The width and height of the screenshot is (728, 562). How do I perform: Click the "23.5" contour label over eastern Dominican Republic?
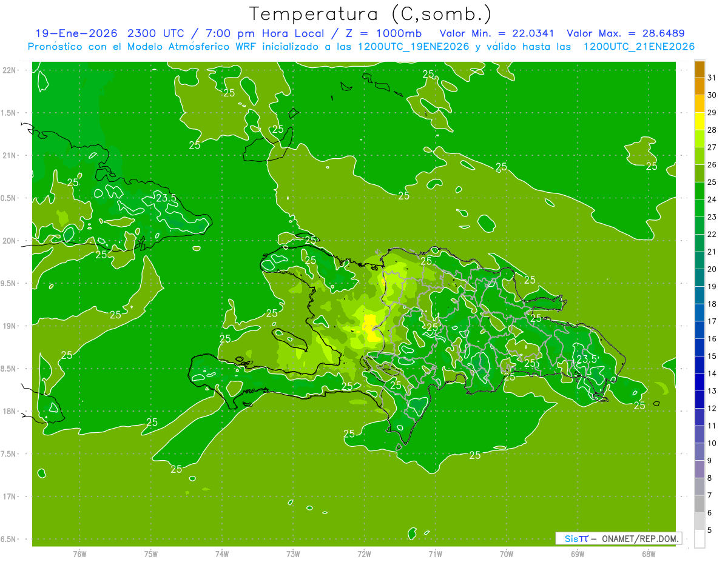(x=587, y=359)
